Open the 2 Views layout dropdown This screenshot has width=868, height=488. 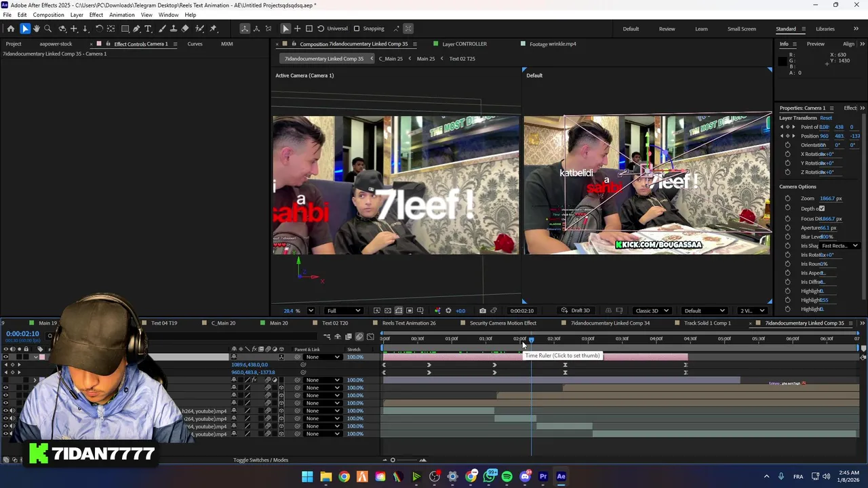point(752,310)
